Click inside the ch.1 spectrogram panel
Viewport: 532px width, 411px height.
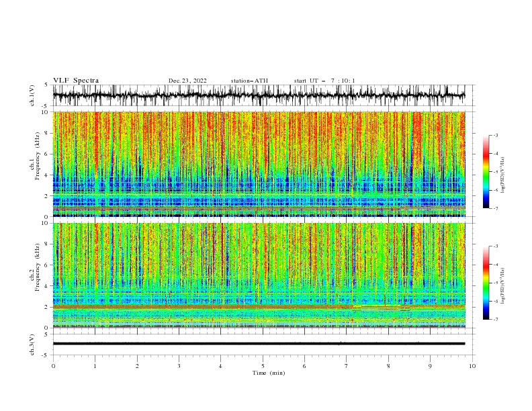point(259,164)
